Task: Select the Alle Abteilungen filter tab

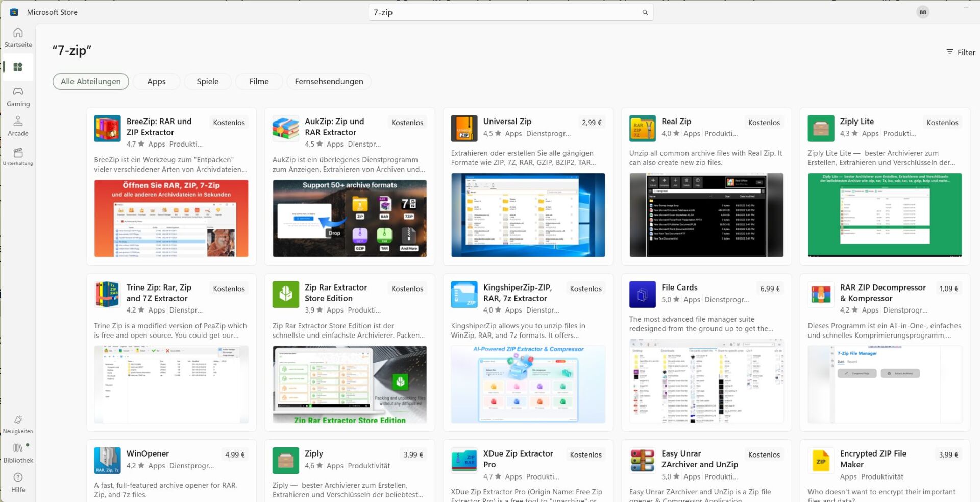Action: pos(91,81)
